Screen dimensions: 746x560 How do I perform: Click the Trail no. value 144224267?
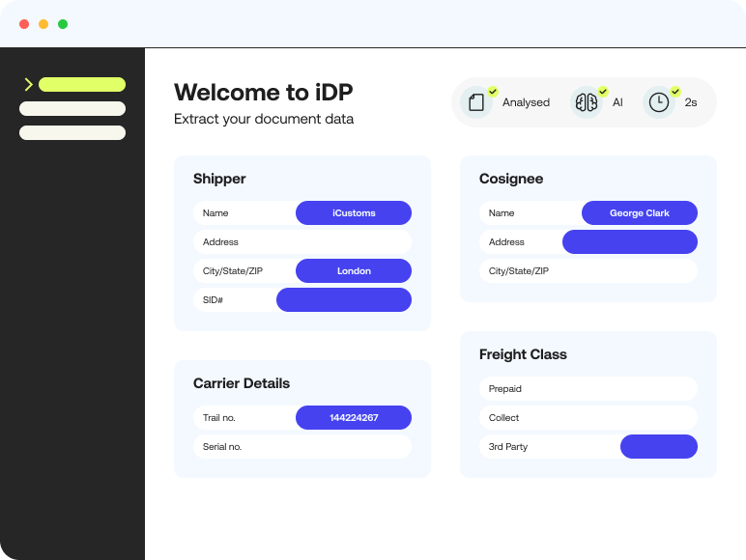coord(354,418)
